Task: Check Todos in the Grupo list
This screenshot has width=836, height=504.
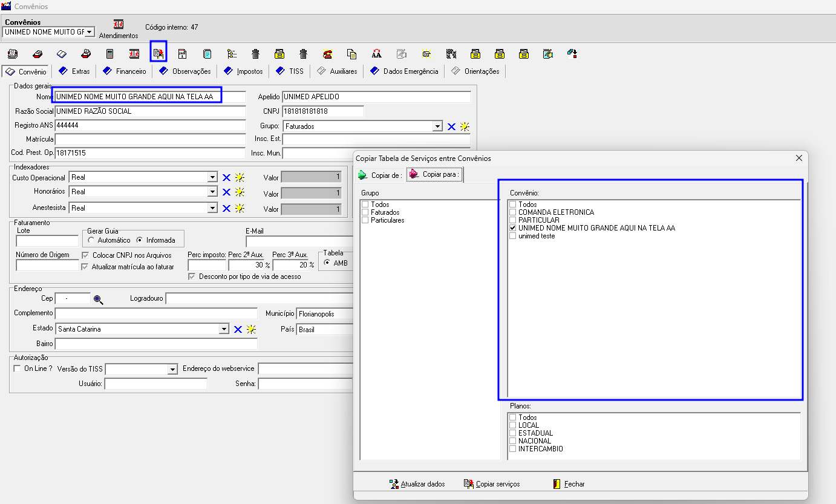Action: (x=365, y=205)
